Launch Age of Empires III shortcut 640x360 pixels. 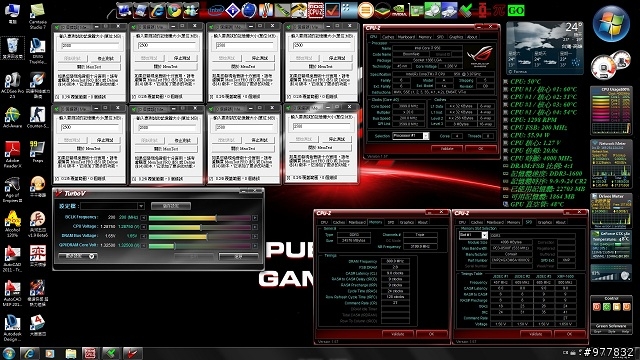point(12,189)
